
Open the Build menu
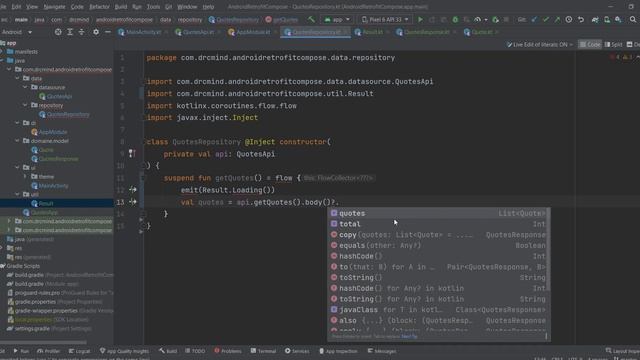[121, 7]
